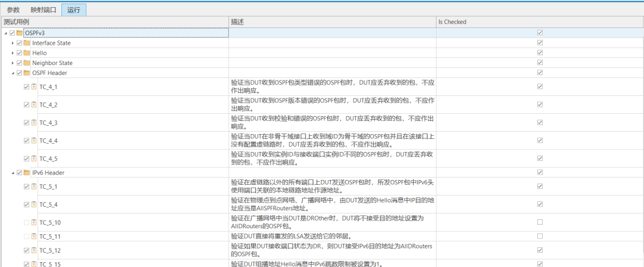Click the OSPFv3 root folder icon
The height and width of the screenshot is (267, 644).
pyautogui.click(x=20, y=33)
